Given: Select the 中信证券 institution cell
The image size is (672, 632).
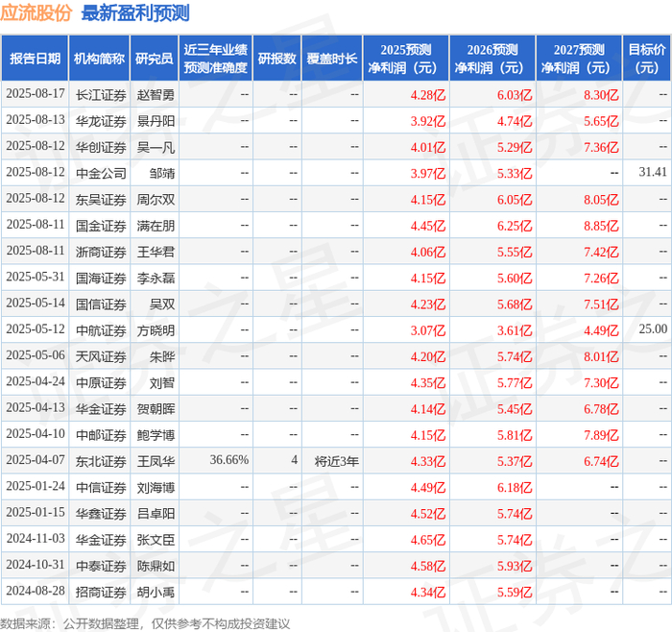Looking at the screenshot, I should pos(101,487).
